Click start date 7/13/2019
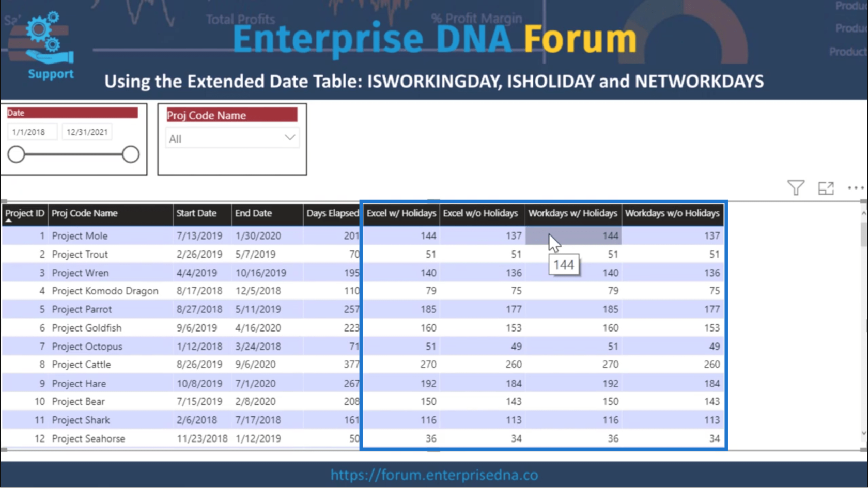Screen dimensions: 868x488 point(199,236)
